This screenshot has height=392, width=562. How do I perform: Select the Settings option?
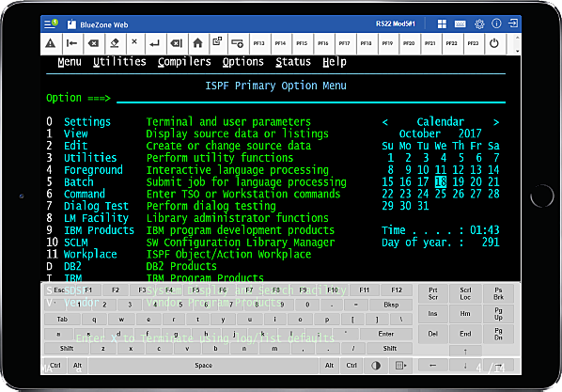pyautogui.click(x=87, y=122)
